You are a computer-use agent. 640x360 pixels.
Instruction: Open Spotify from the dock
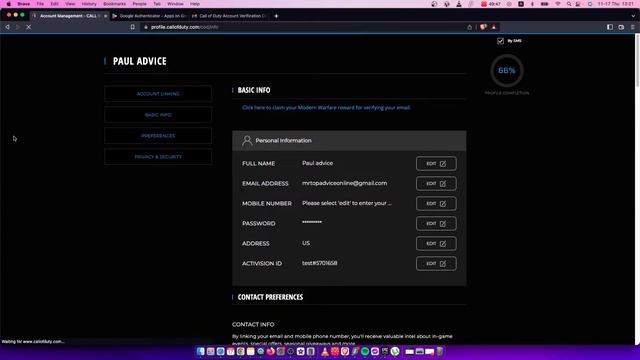pos(365,351)
